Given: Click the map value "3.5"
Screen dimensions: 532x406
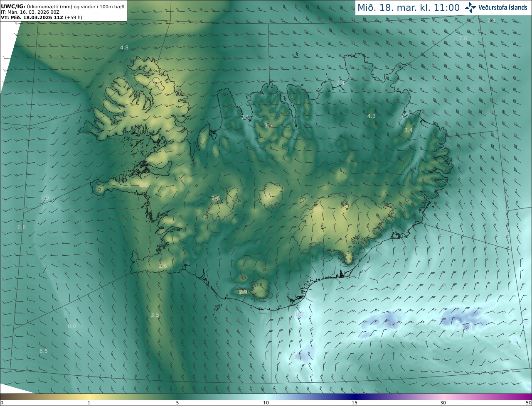Looking at the screenshot, I should [x=155, y=315].
